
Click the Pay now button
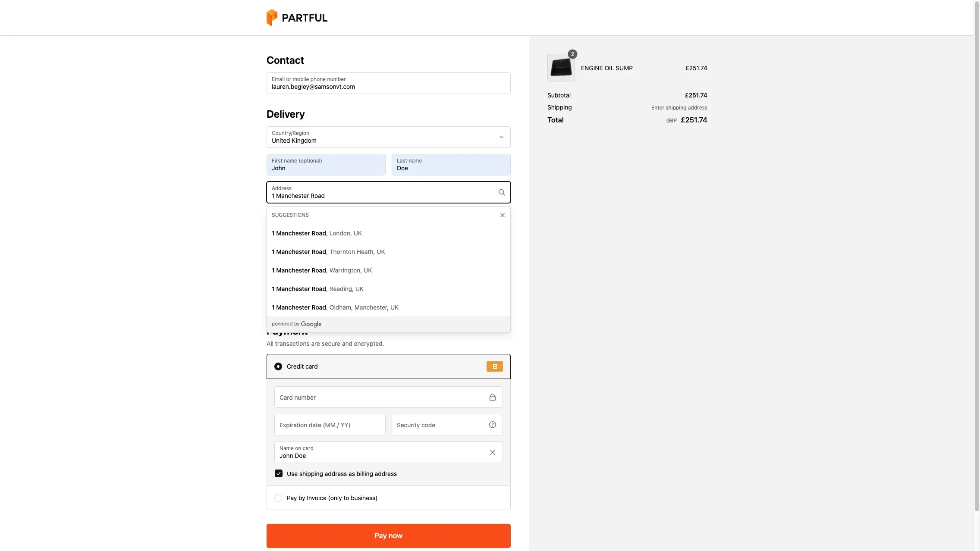point(388,536)
